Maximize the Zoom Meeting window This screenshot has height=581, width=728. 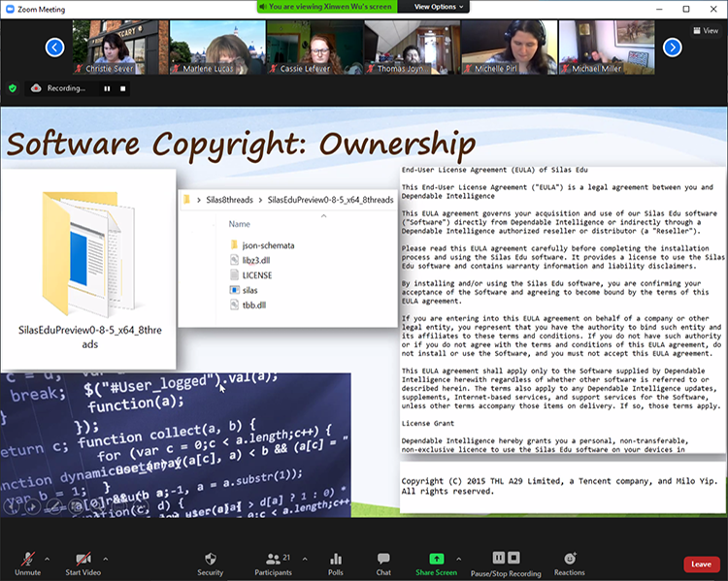coord(686,9)
